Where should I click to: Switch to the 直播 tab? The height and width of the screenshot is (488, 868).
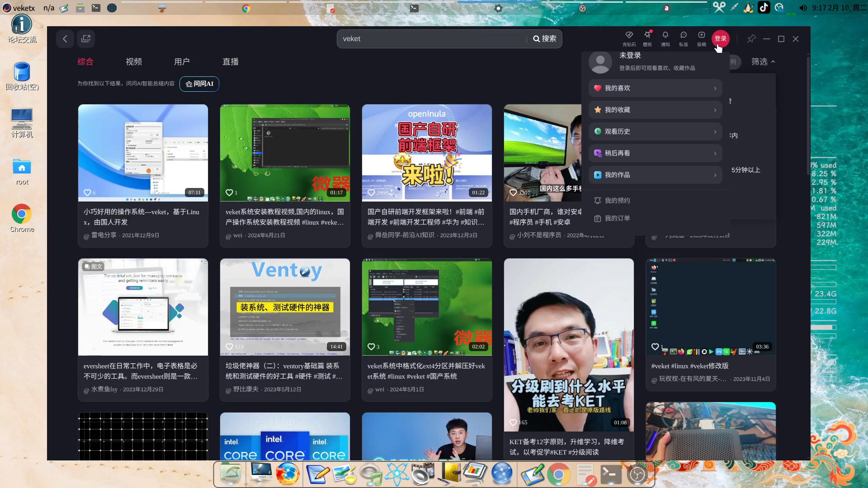(x=231, y=61)
